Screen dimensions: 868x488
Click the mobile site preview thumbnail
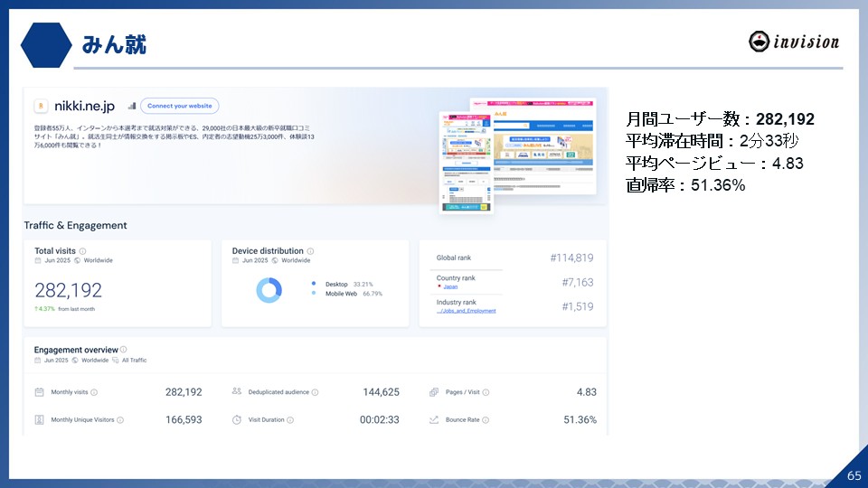pos(467,162)
